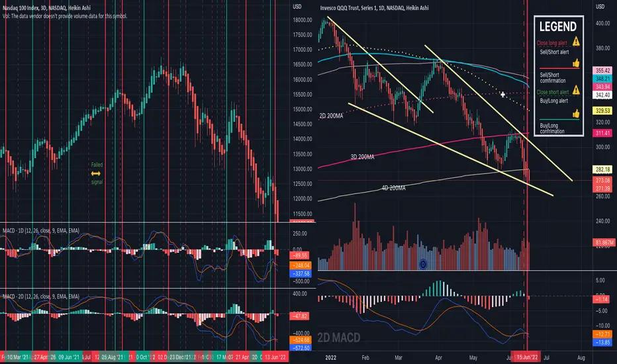Click the Aug label on QQQ time axis
This screenshot has width=617, height=364.
[581, 357]
